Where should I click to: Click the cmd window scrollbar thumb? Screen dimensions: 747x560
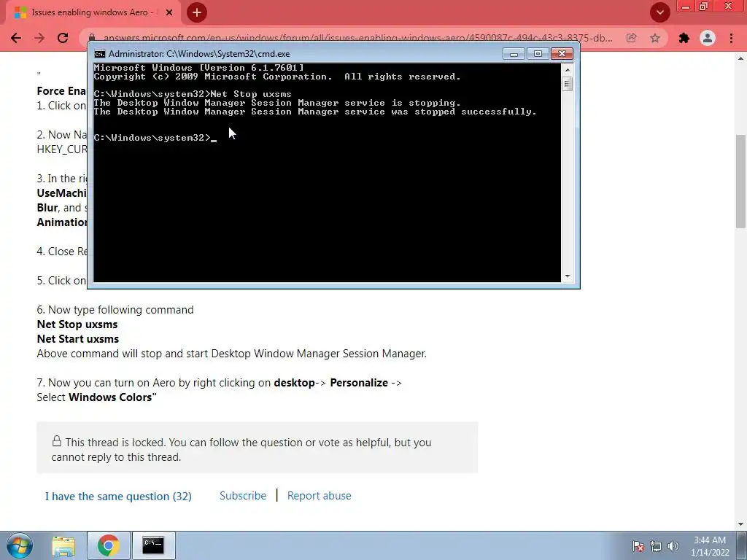567,85
